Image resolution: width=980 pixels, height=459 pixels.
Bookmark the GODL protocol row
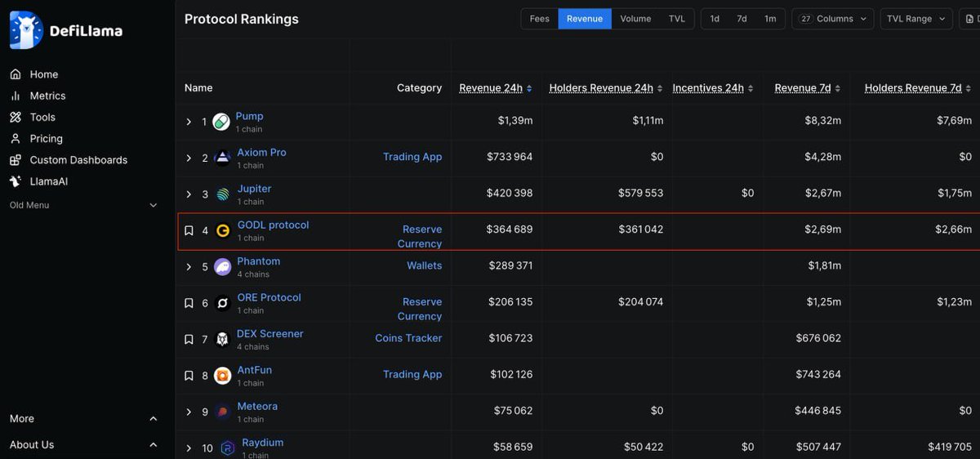pos(189,231)
